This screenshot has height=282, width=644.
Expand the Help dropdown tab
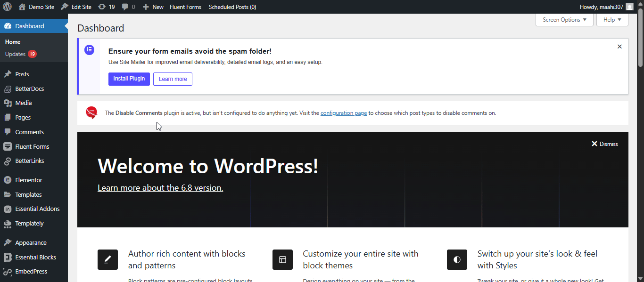coord(612,20)
